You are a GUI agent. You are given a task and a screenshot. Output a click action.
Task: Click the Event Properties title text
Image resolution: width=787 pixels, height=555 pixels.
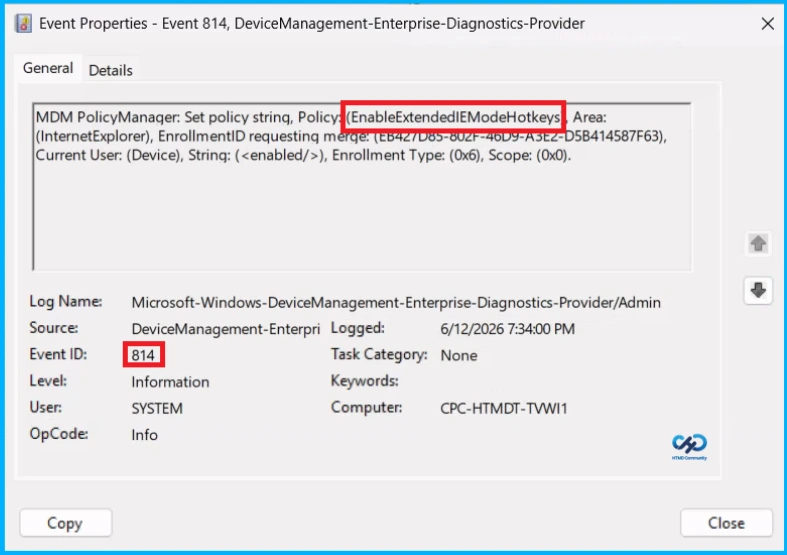tap(312, 24)
